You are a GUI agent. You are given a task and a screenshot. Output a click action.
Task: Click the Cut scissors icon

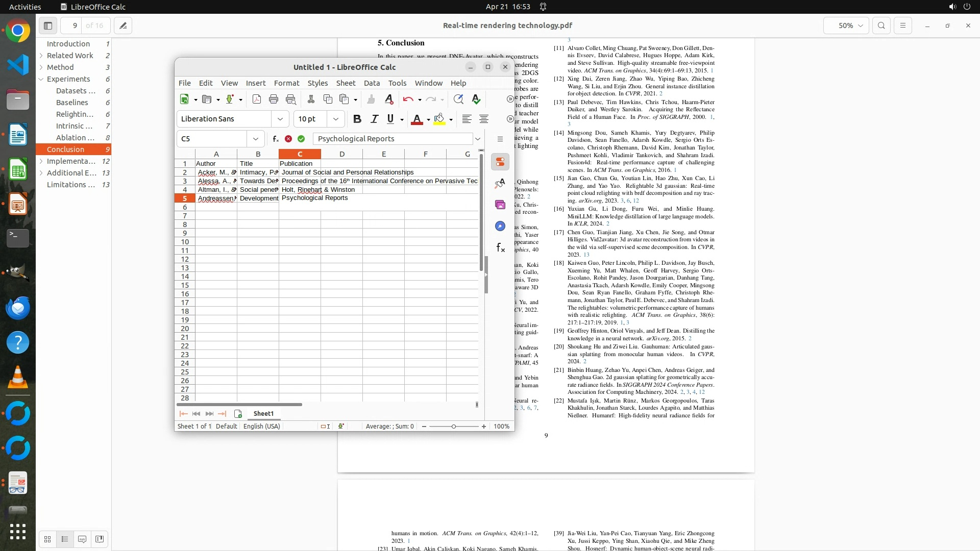coord(311,99)
